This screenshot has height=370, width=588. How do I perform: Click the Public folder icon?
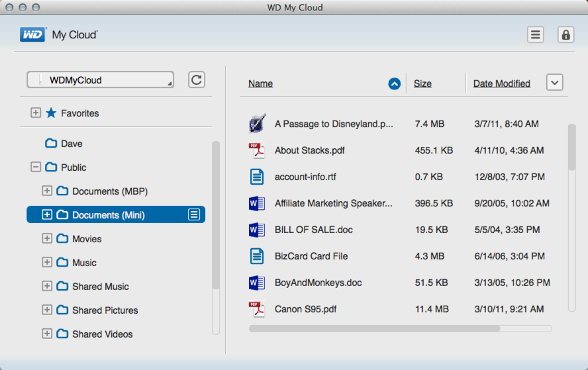(x=51, y=167)
